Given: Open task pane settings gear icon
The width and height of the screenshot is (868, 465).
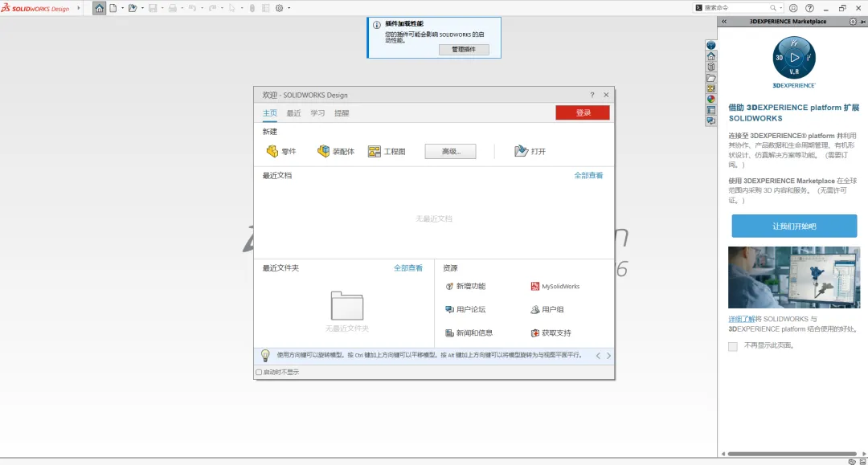Looking at the screenshot, I should [853, 22].
